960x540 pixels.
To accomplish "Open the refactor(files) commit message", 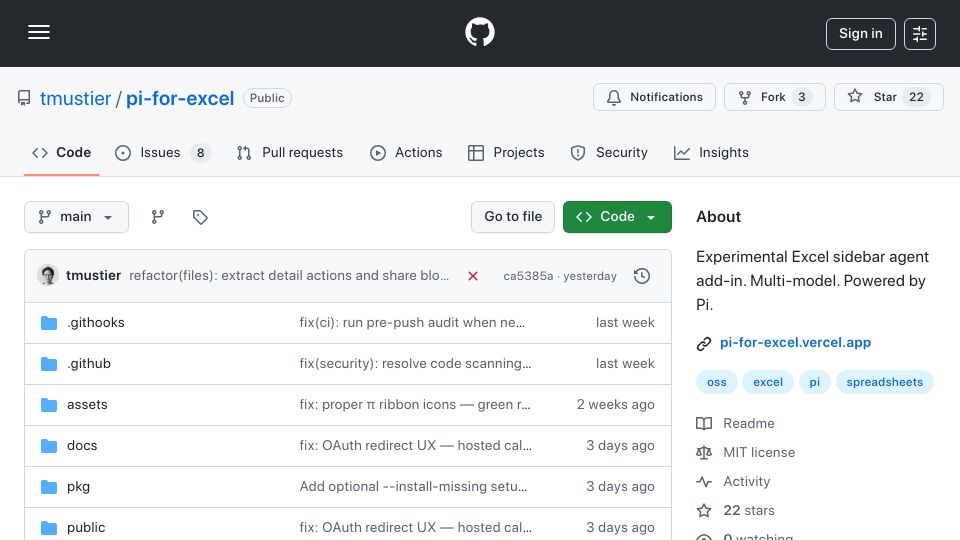I will coord(289,276).
